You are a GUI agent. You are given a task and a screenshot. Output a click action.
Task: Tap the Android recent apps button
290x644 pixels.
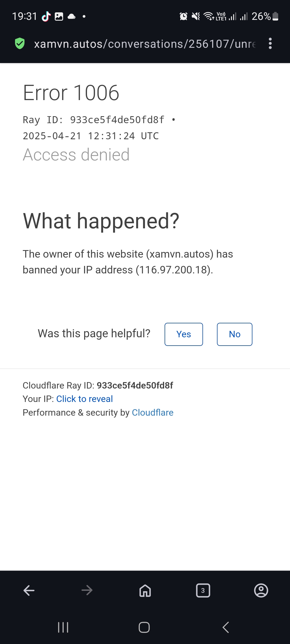pos(63,627)
